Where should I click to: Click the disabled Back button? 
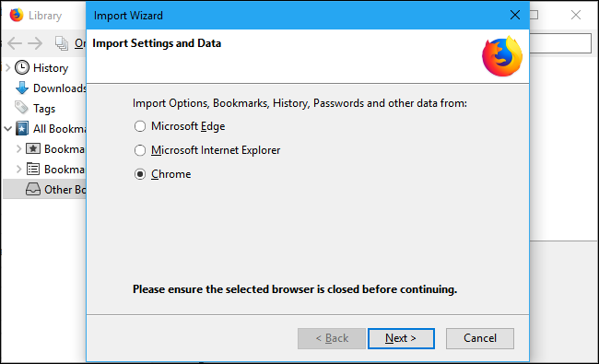click(332, 338)
